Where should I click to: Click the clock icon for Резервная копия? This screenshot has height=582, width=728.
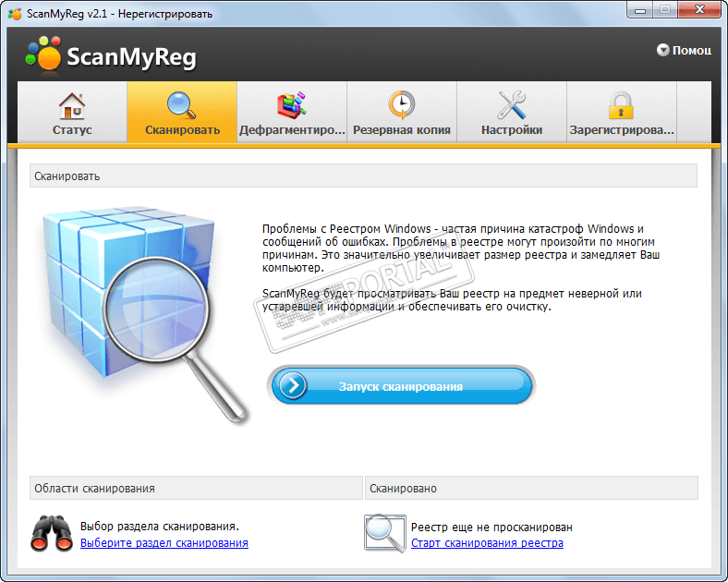402,105
